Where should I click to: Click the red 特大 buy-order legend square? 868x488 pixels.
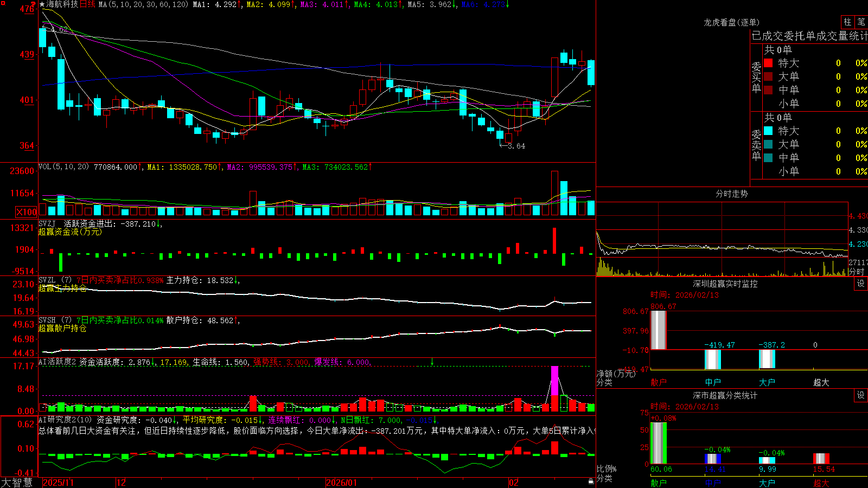[x=768, y=63]
